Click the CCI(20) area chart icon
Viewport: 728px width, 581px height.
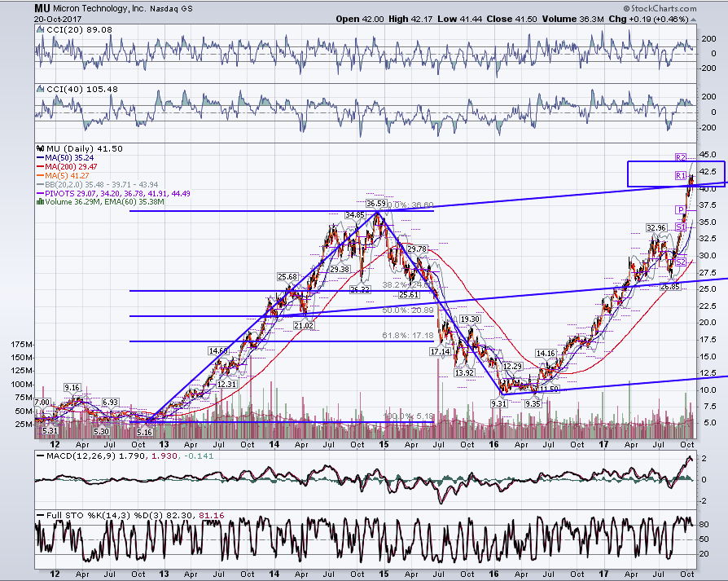[41, 29]
